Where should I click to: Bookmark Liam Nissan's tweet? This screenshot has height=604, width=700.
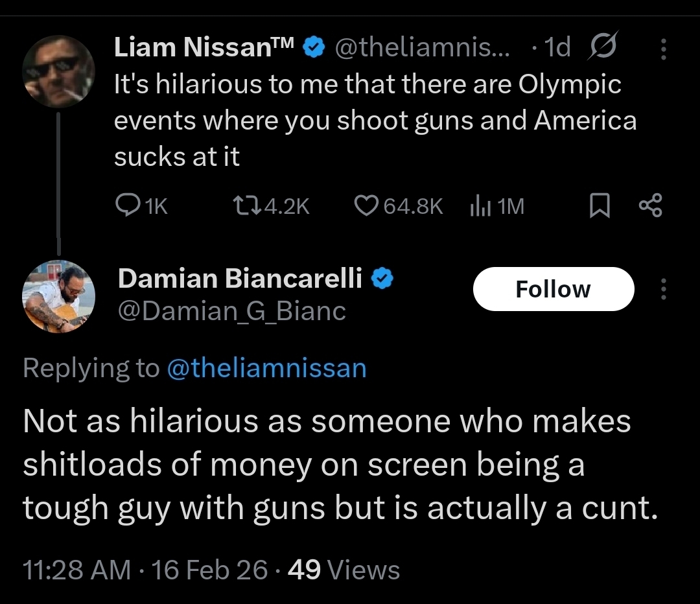coord(600,206)
